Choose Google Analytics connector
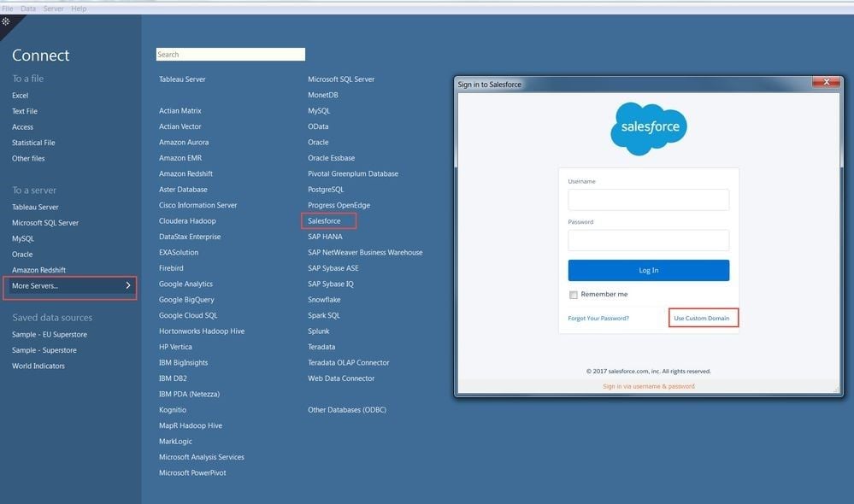This screenshot has height=504, width=854. coord(186,284)
